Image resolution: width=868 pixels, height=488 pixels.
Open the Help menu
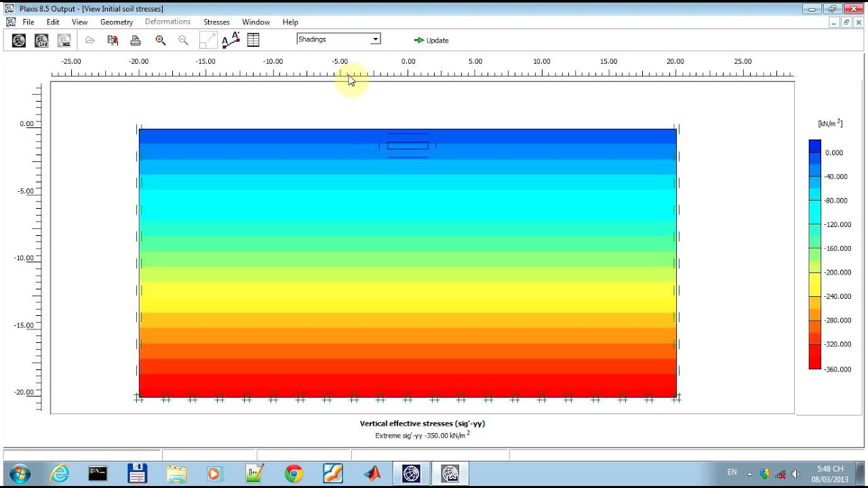tap(290, 22)
